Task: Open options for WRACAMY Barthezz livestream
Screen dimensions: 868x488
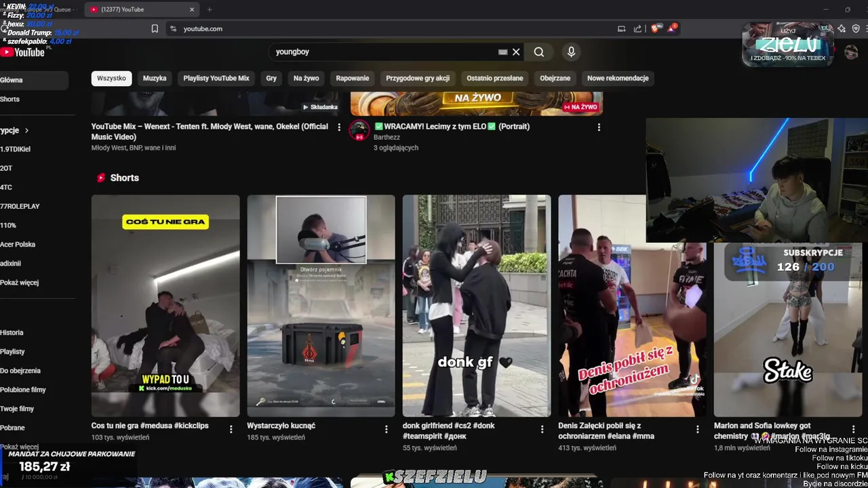Action: tap(599, 127)
